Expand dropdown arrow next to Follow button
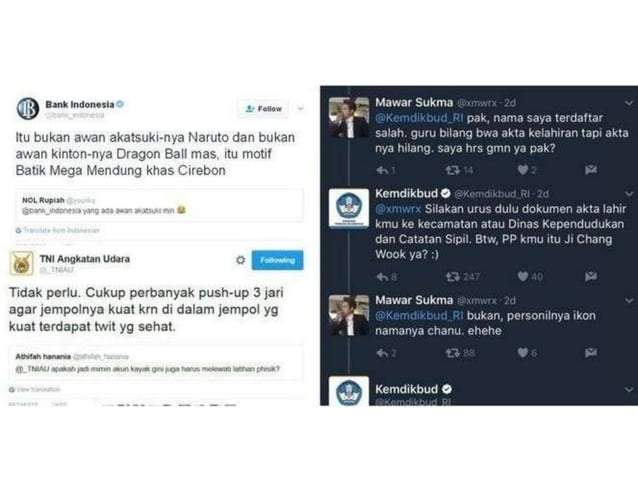The width and height of the screenshot is (638, 478). click(300, 109)
